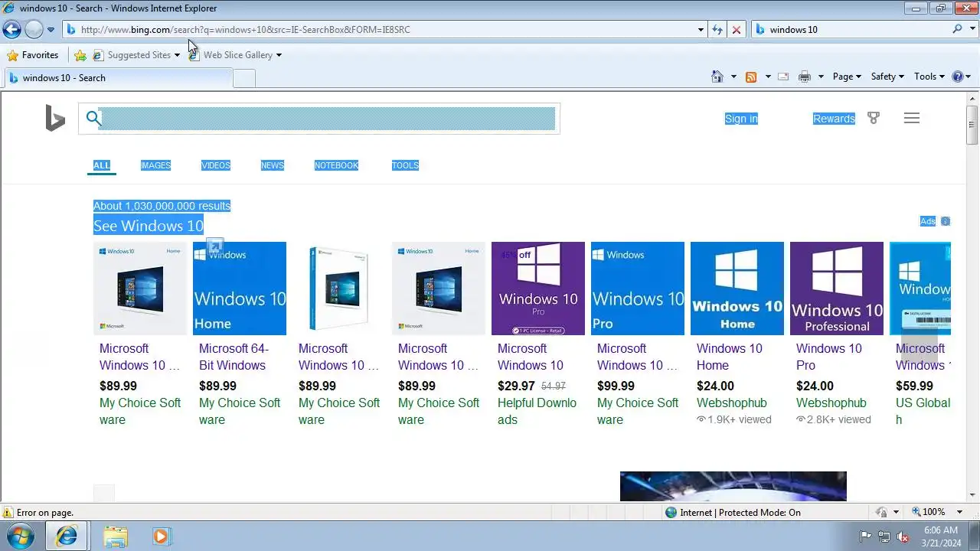
Task: Expand the address bar autocomplete dropdown
Action: (701, 30)
